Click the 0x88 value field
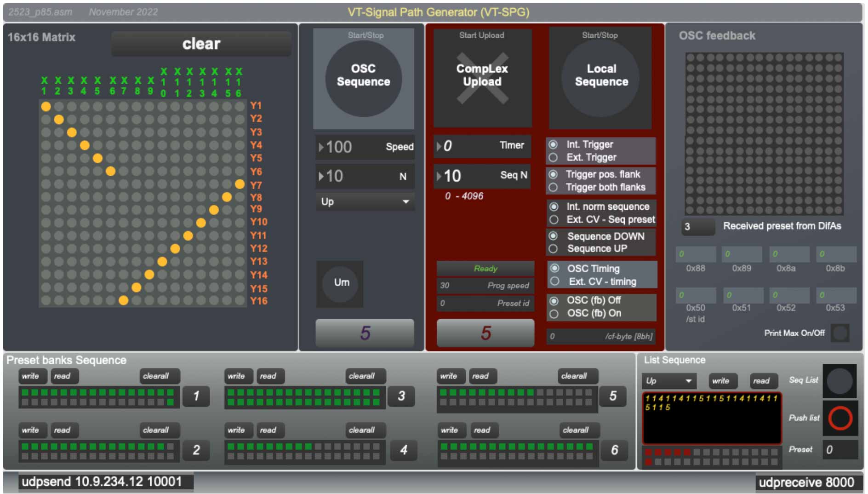This screenshot has height=494, width=868. coord(696,254)
